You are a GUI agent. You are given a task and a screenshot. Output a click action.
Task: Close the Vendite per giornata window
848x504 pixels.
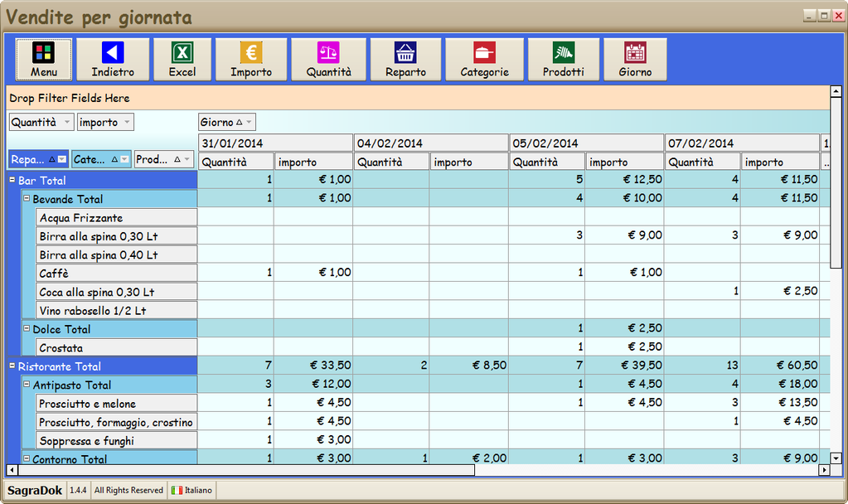tap(839, 16)
